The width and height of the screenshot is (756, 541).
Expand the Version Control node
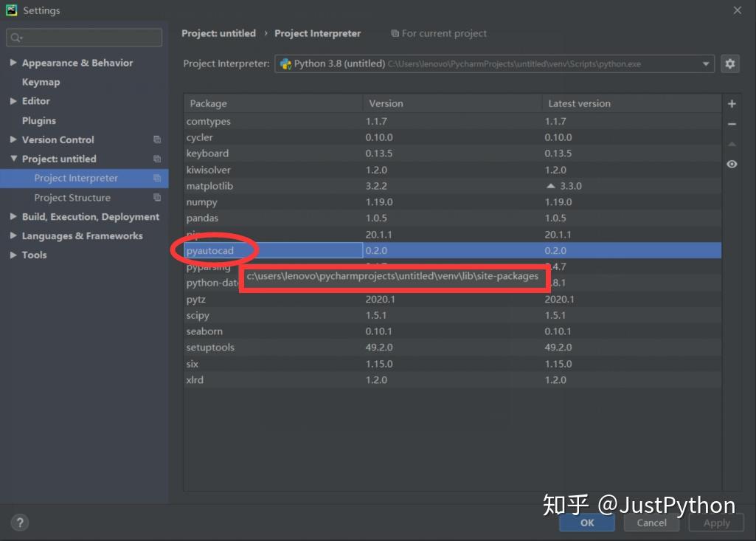tap(13, 139)
